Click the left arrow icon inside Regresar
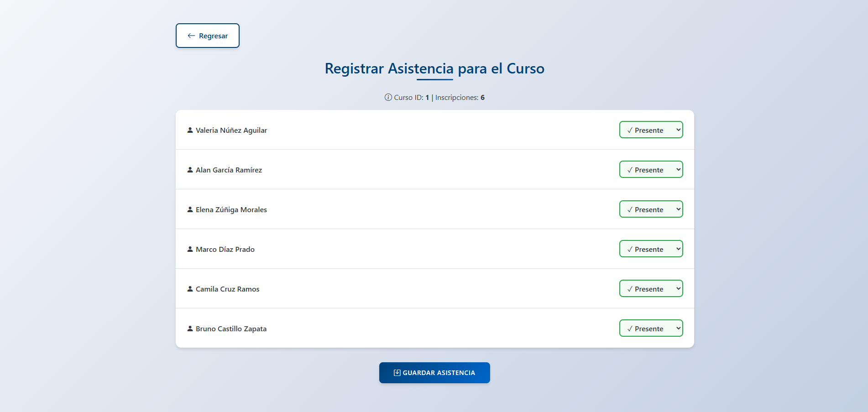The image size is (868, 412). click(191, 36)
